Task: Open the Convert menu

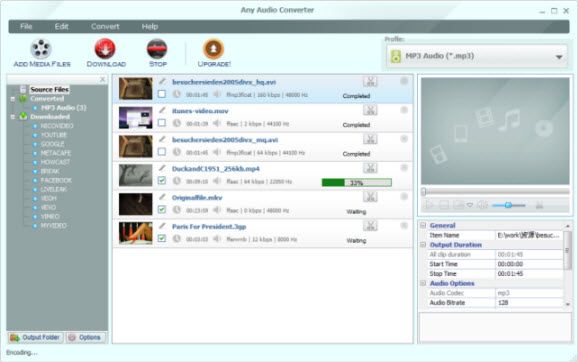Action: (105, 27)
